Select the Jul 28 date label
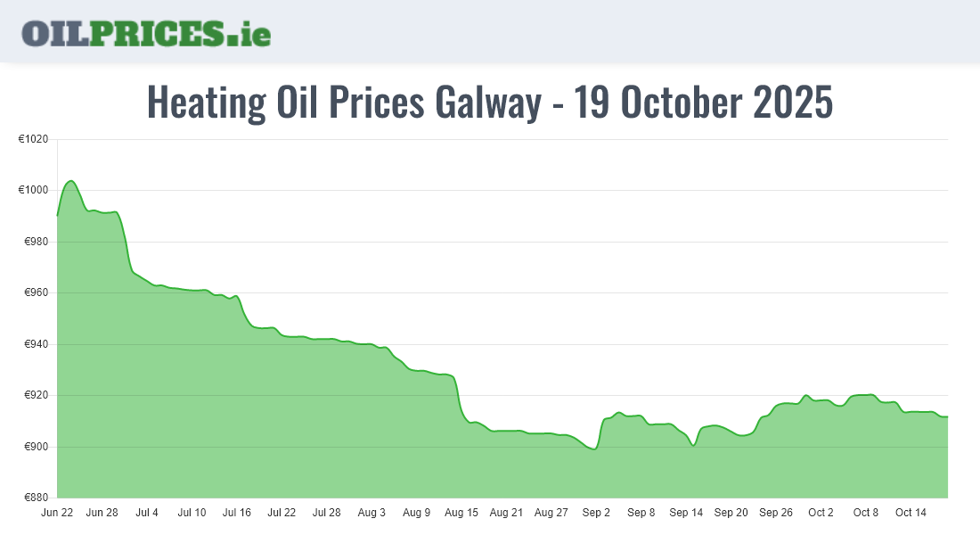980x535 pixels. 327,513
